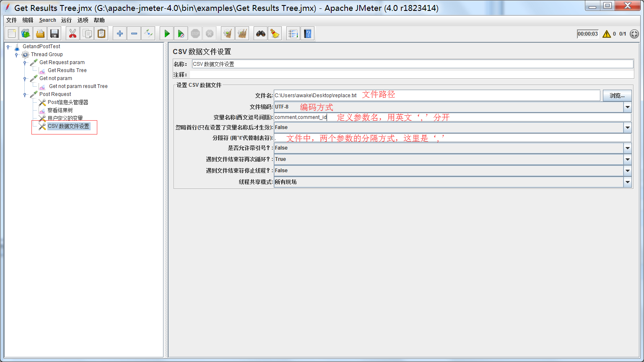
Task: Click the 名称 name input field
Action: (x=413, y=64)
